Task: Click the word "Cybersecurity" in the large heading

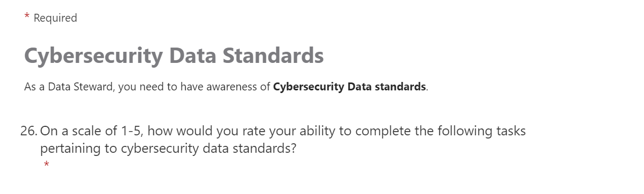Action: (x=93, y=56)
